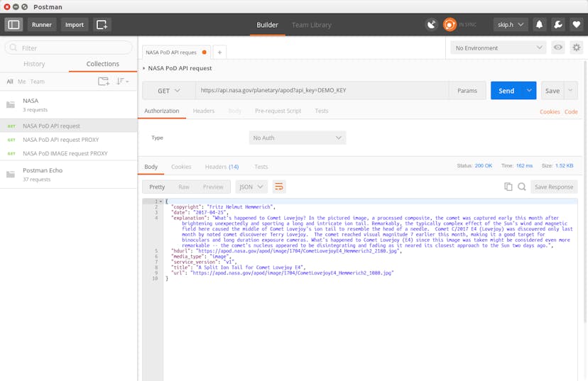588x381 pixels.
Task: Select NASA PoD API request in sidebar
Action: (x=69, y=126)
